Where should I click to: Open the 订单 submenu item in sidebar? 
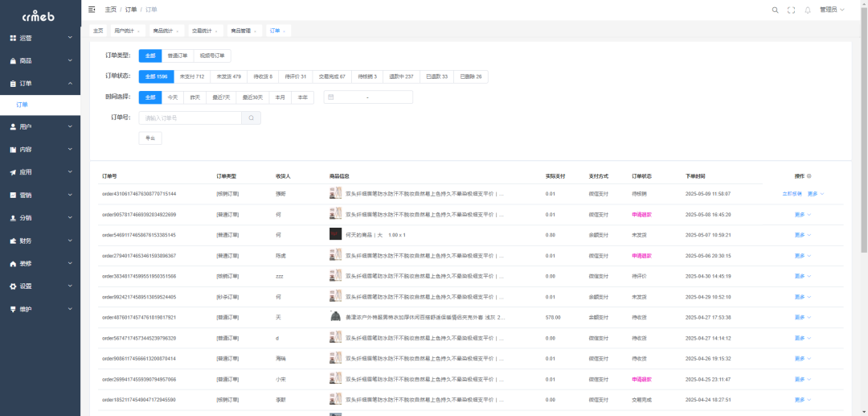(x=23, y=105)
